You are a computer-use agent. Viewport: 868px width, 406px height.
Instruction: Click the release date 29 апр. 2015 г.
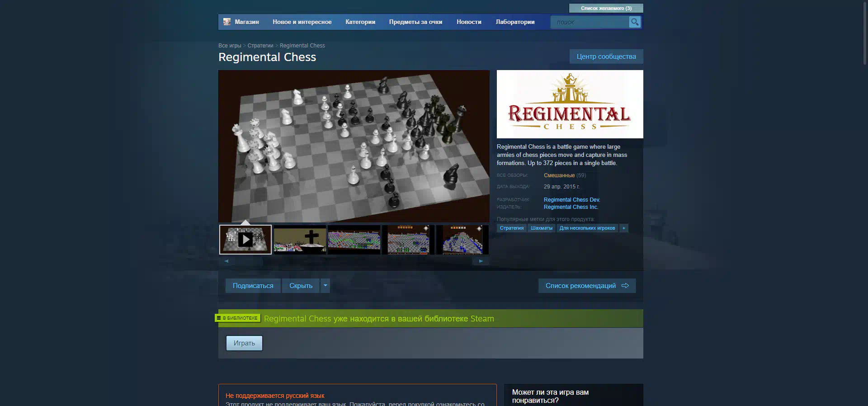[561, 187]
